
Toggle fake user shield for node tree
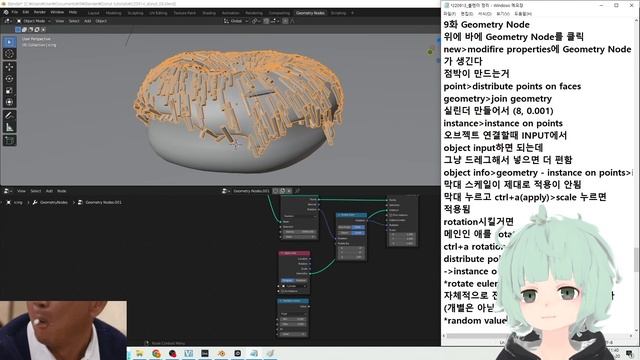(x=276, y=191)
